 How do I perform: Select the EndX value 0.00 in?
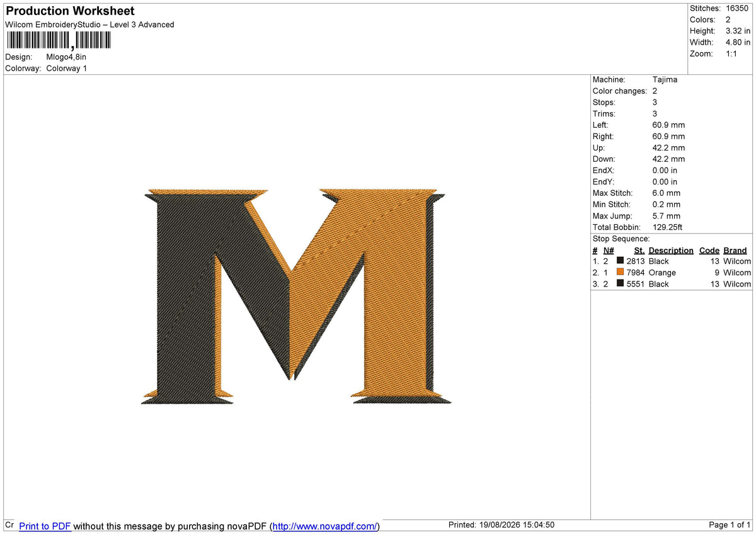tap(665, 170)
